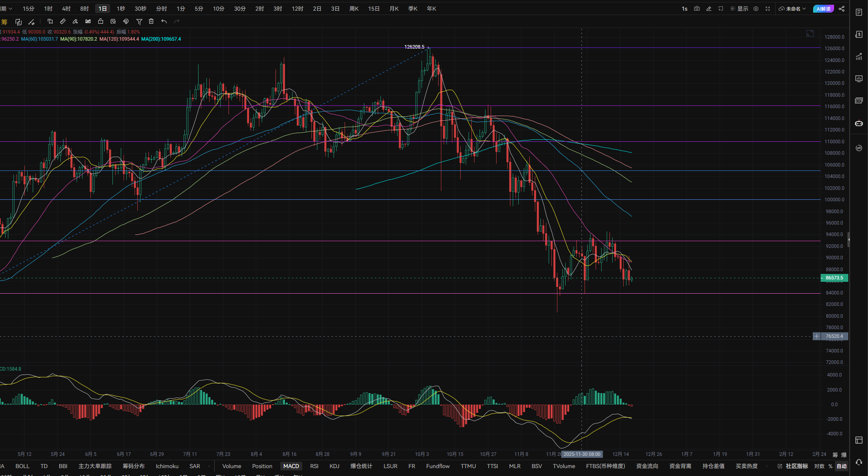Take a chart screenshot with camera icon

pos(697,9)
